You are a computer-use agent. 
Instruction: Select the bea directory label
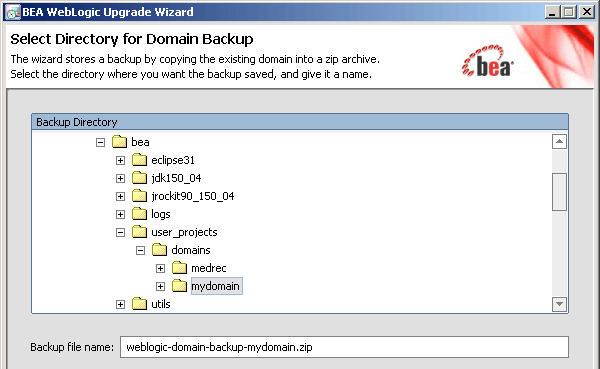[140, 142]
